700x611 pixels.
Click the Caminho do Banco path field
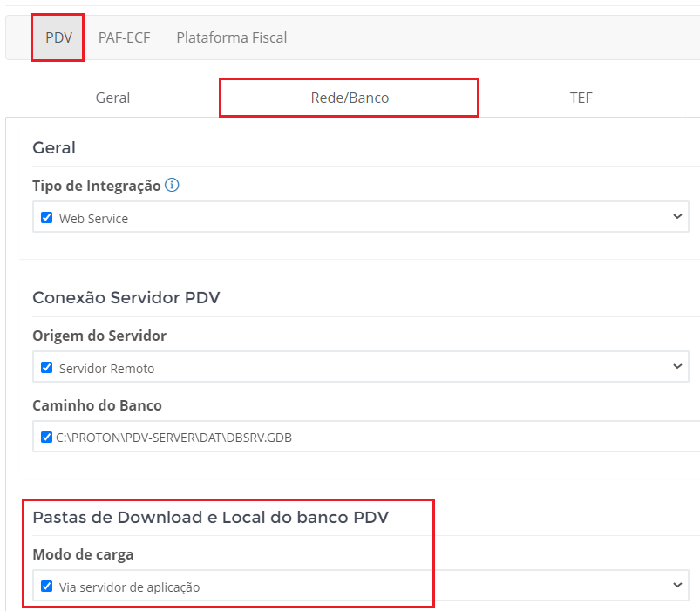click(x=366, y=436)
